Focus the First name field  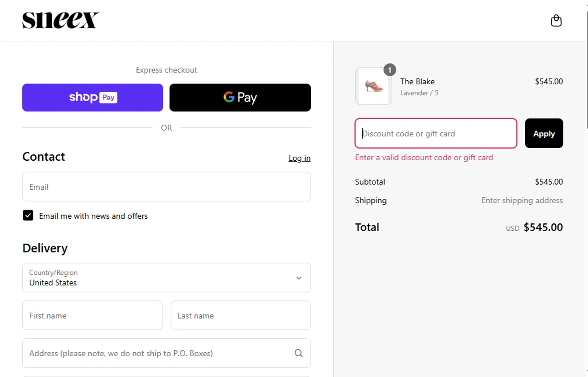92,315
